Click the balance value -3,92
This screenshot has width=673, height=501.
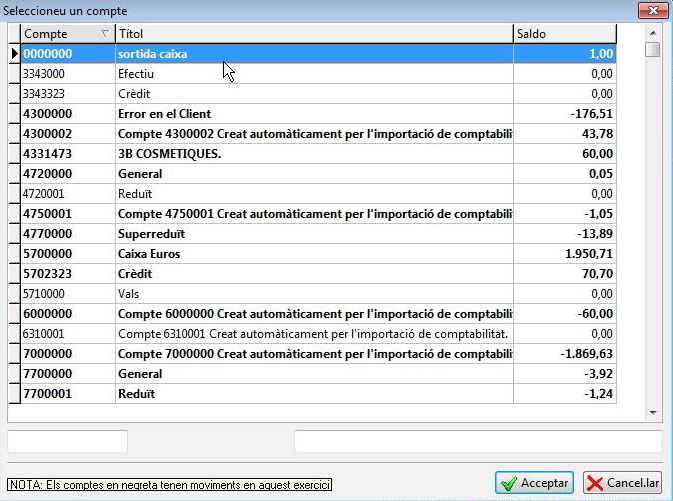tap(598, 373)
